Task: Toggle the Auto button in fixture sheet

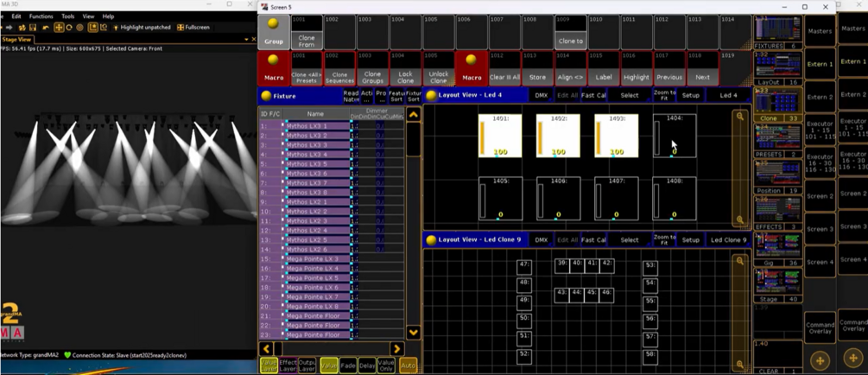Action: 408,365
